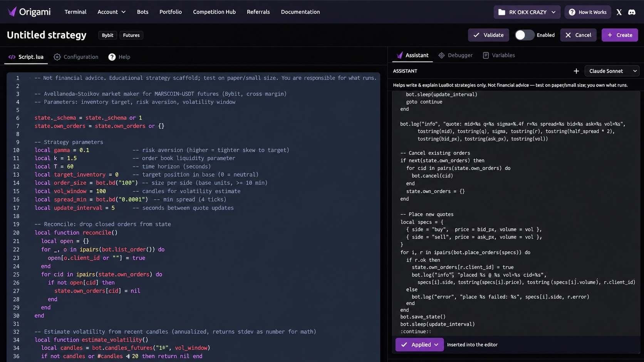This screenshot has width=644, height=362.
Task: Click the Bybit exchange tag
Action: (x=107, y=35)
